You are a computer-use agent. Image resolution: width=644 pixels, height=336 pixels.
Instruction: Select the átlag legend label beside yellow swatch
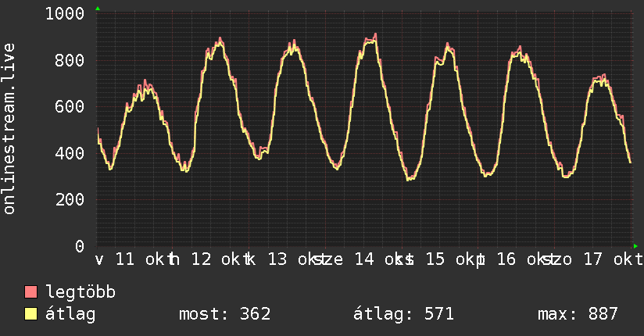[x=70, y=314]
